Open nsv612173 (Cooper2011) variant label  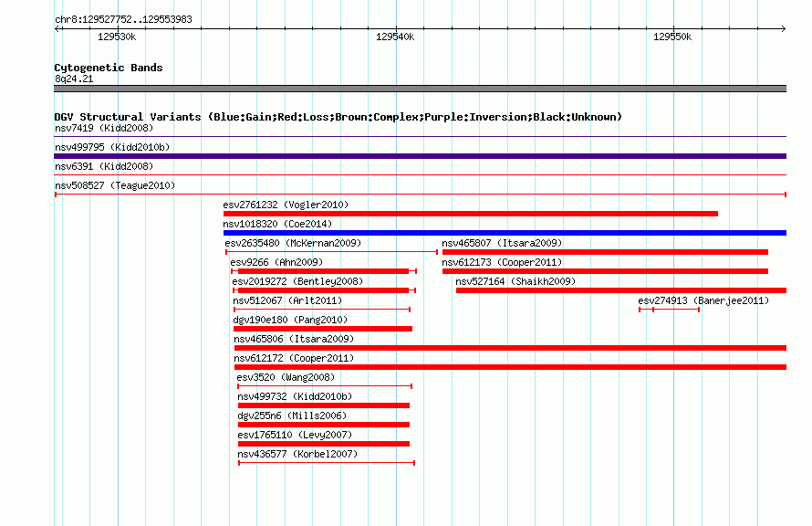(x=502, y=262)
